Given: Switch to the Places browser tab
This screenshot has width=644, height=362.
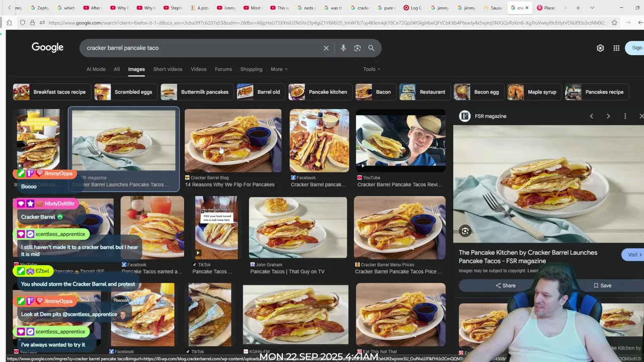Looking at the screenshot, I should pos(546,8).
